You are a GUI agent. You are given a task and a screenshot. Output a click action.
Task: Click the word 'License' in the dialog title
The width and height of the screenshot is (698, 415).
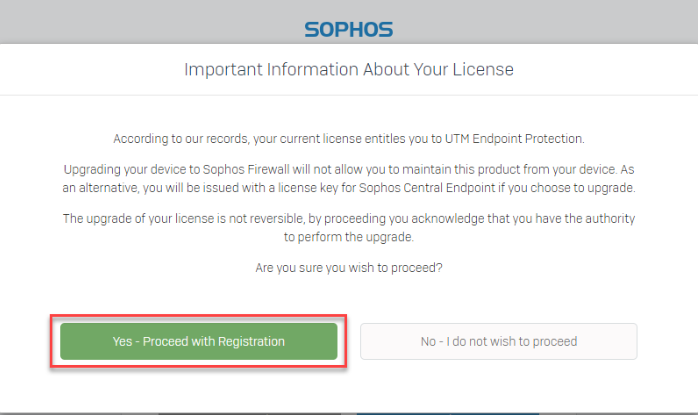(x=483, y=69)
